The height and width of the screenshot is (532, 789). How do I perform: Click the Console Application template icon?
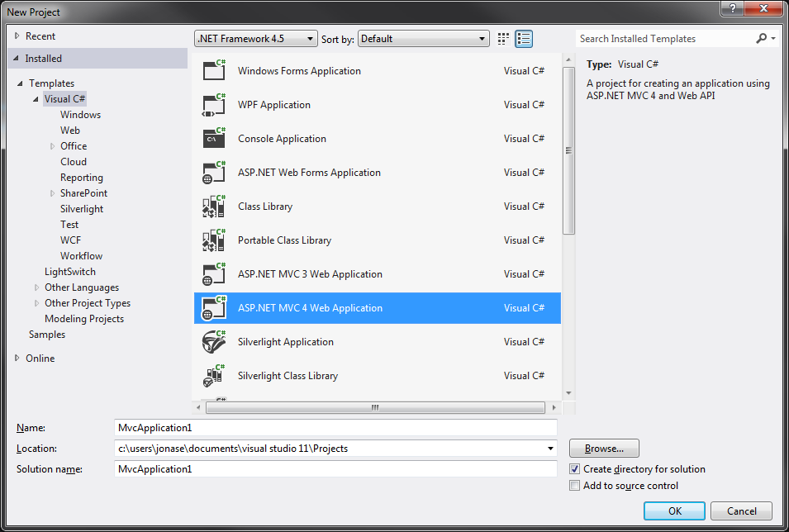point(213,138)
